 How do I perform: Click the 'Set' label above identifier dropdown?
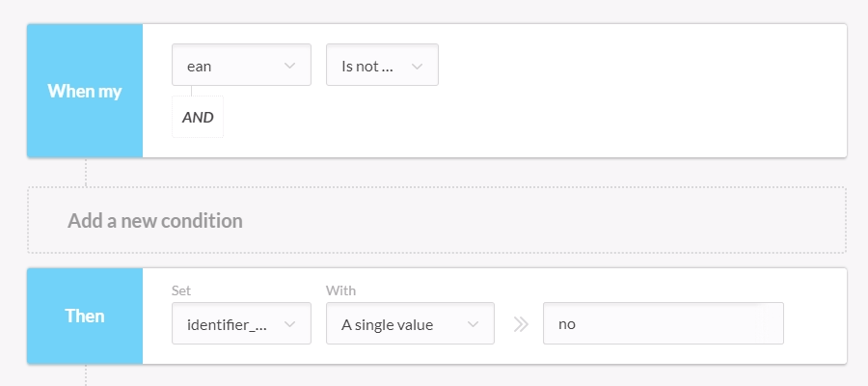coord(181,290)
